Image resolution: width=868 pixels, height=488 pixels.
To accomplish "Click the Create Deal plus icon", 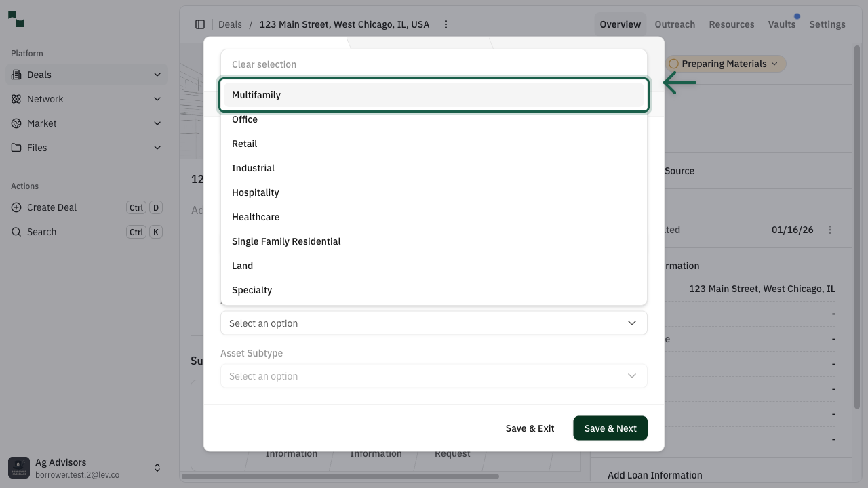I will click(16, 207).
